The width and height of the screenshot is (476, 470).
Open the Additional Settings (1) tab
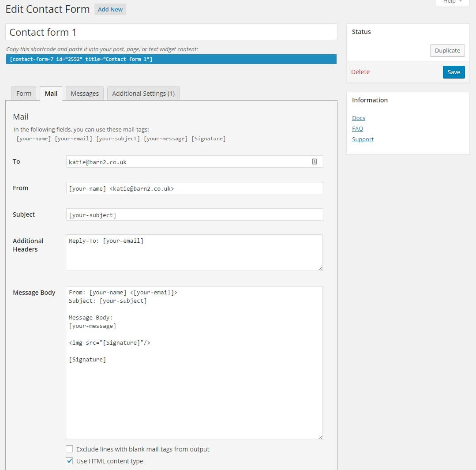tap(143, 94)
